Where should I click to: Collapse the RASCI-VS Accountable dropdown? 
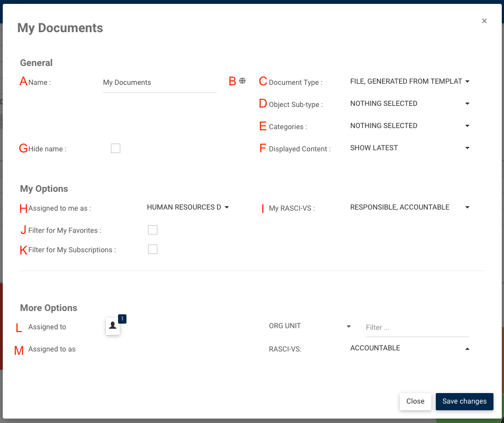tap(410, 348)
